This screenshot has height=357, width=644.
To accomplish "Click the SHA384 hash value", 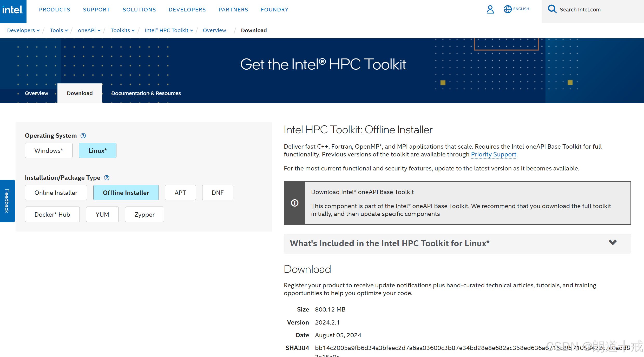I will click(472, 351).
